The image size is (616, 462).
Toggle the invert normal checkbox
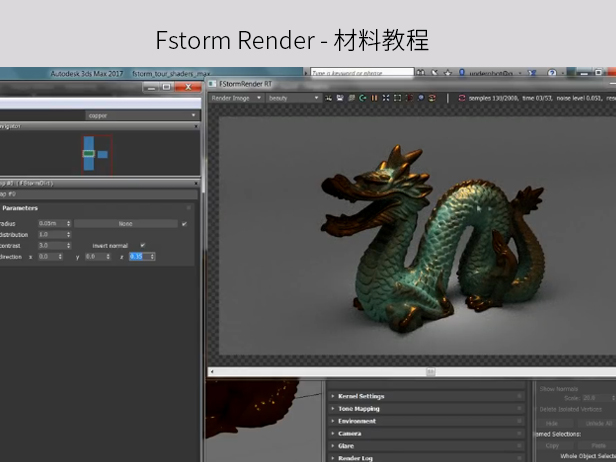click(x=142, y=245)
